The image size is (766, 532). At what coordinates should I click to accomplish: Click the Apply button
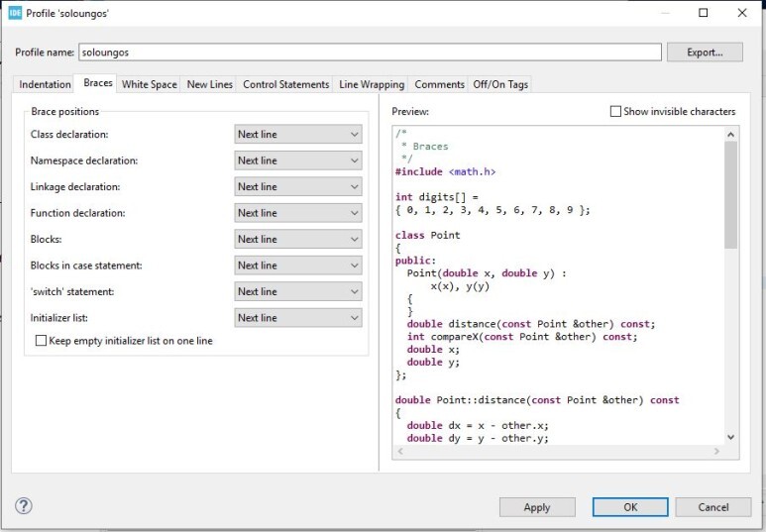coord(537,507)
